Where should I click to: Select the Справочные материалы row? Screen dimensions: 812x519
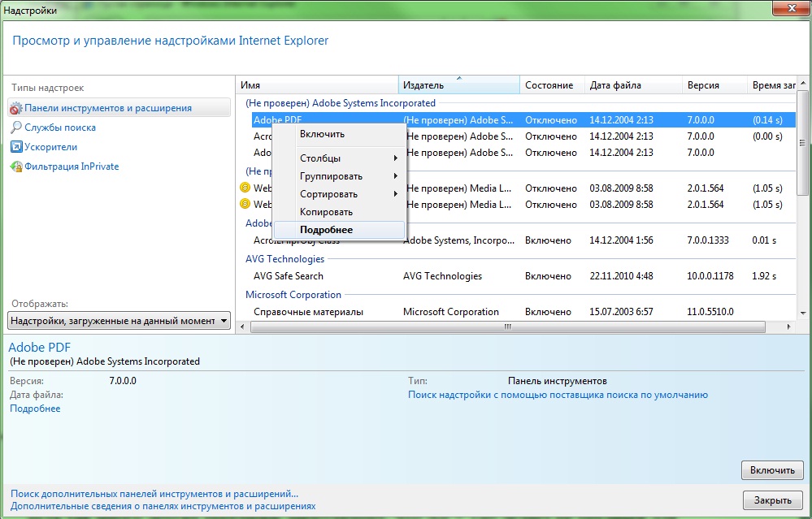coord(523,312)
